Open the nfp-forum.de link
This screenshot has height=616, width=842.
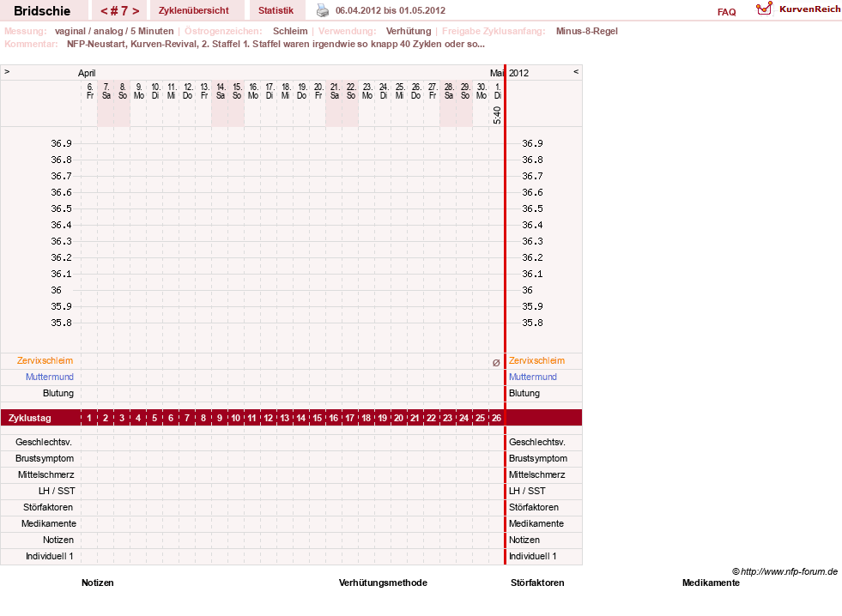pyautogui.click(x=784, y=571)
